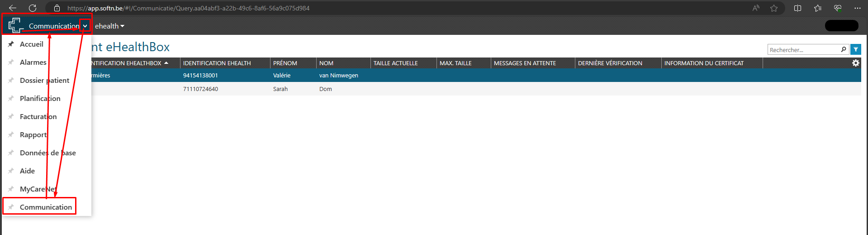
Task: Click name cell Dom
Action: point(325,89)
